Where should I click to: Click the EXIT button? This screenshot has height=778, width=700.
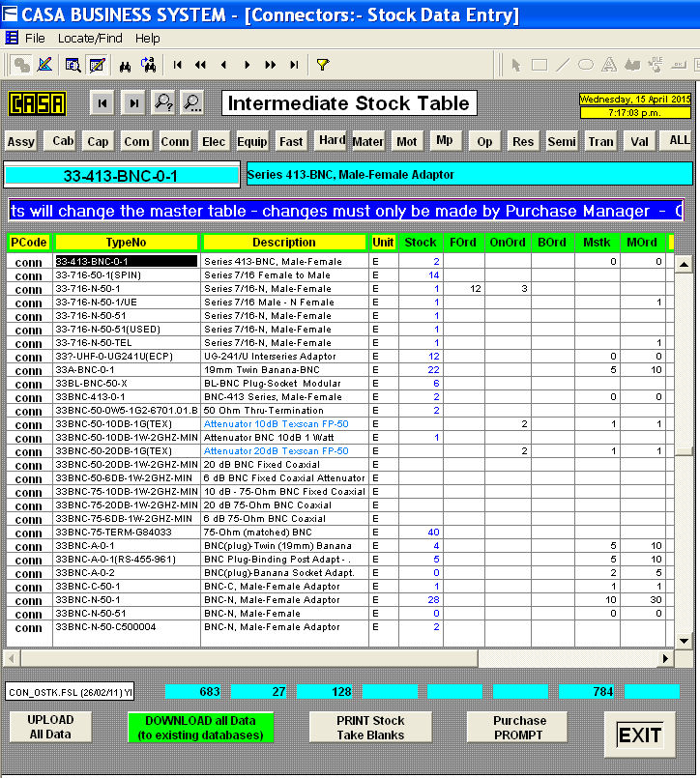click(x=639, y=735)
